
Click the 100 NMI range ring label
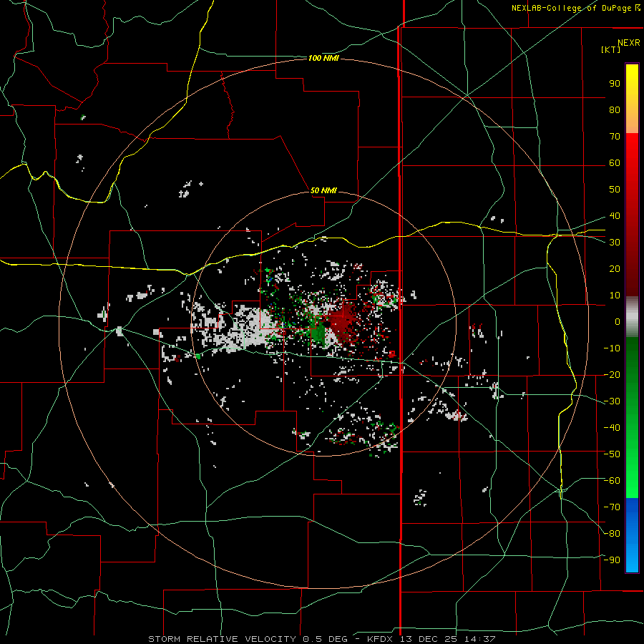pos(323,59)
